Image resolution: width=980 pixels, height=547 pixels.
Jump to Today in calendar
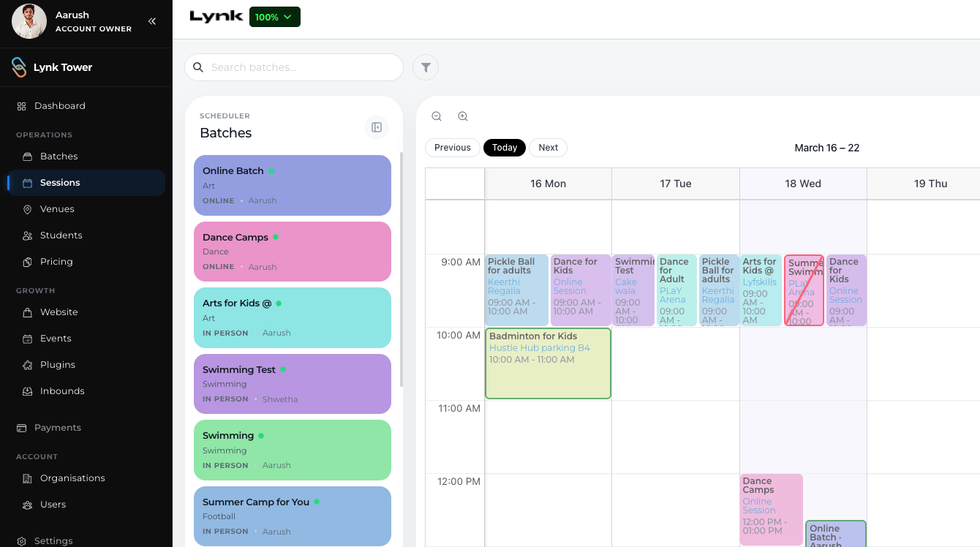click(505, 148)
